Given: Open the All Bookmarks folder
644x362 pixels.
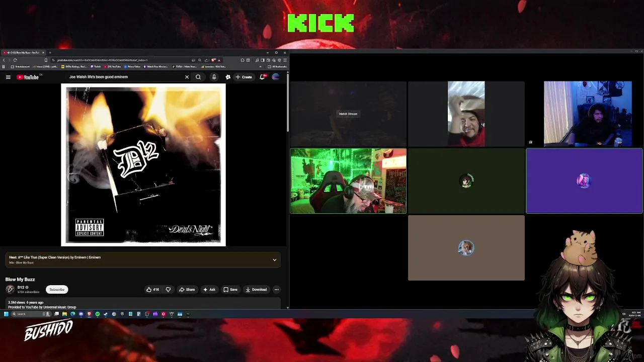Looking at the screenshot, I should click(x=278, y=66).
